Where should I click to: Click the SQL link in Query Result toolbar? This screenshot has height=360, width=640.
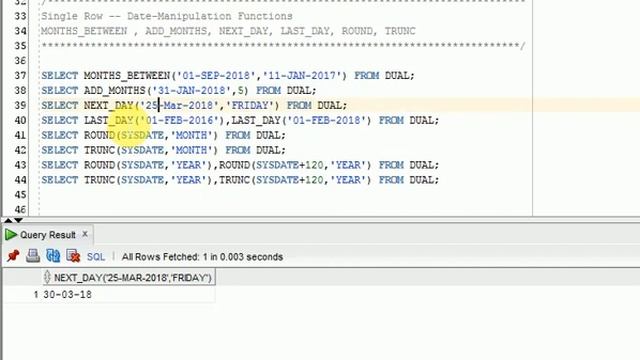[96, 257]
